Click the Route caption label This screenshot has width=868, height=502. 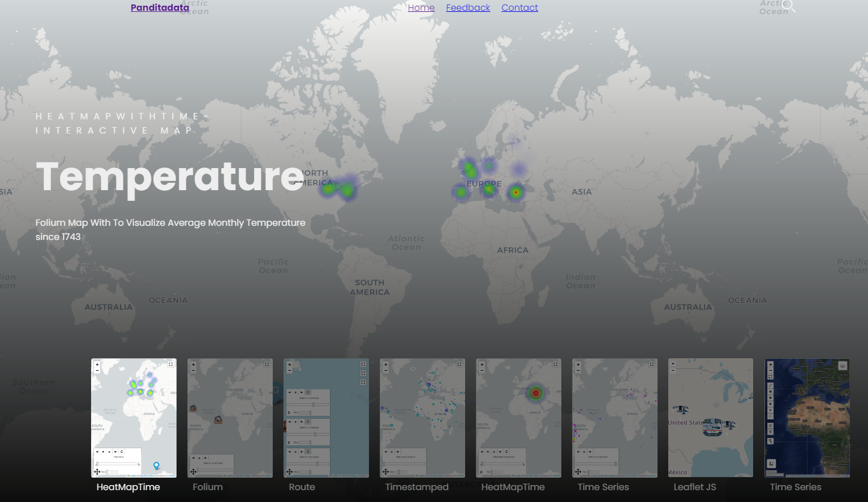point(302,487)
